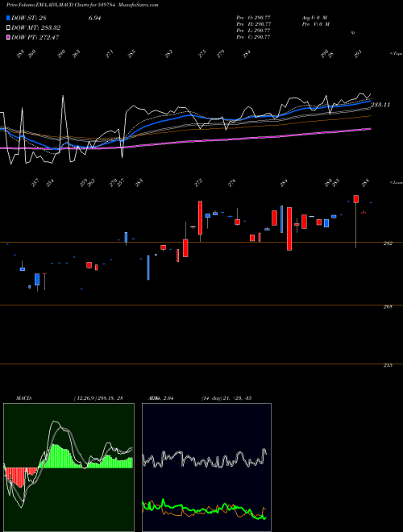
Task: Click the 282 price level label
Action: coord(388,243)
